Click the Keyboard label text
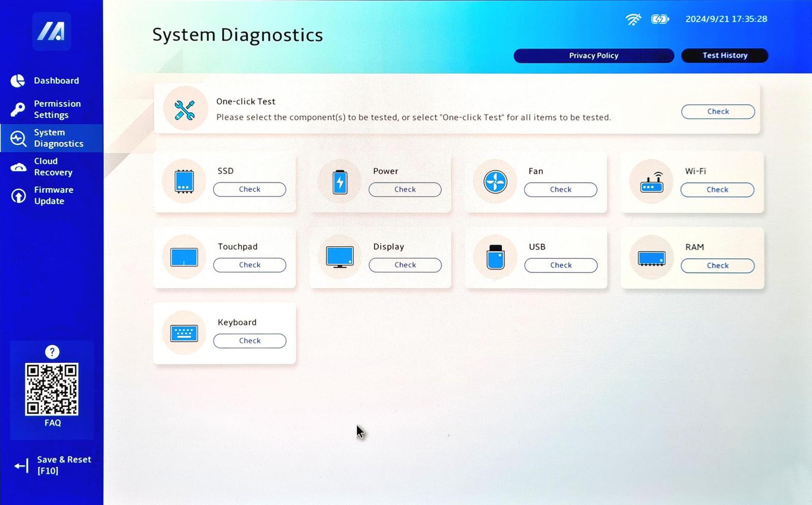 (237, 322)
